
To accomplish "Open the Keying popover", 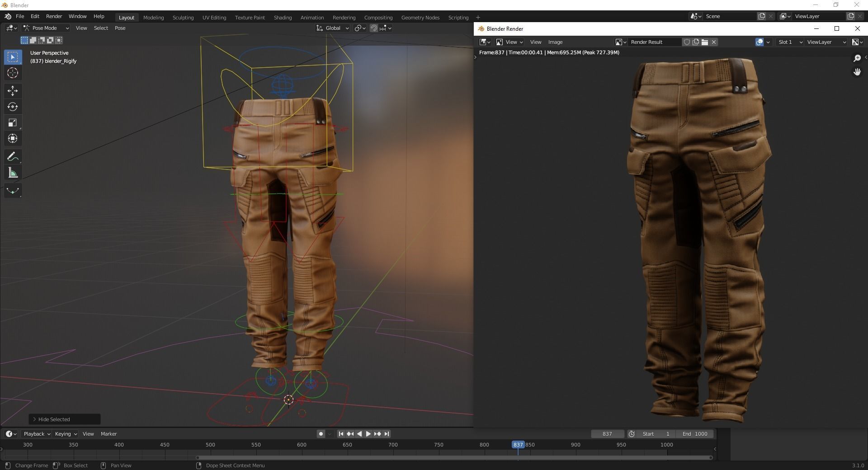I will pos(66,434).
